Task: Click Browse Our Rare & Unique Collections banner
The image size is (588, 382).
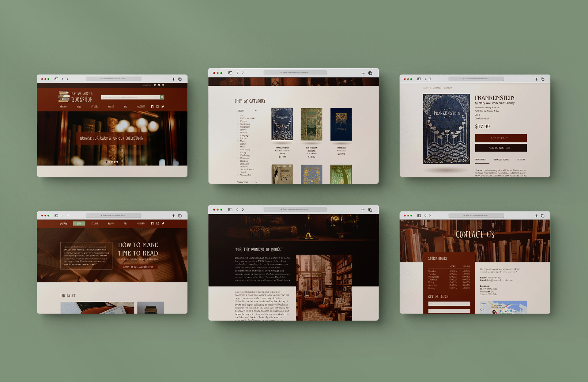Action: click(x=112, y=138)
